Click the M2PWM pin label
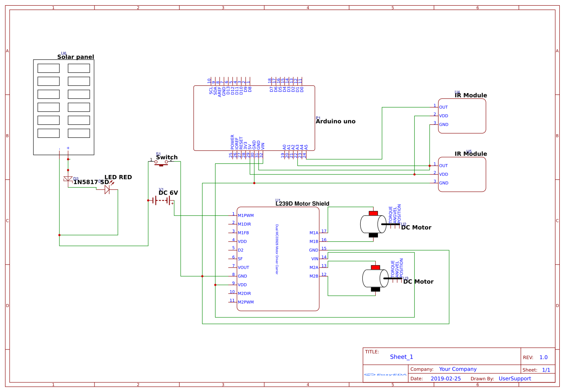 point(245,302)
